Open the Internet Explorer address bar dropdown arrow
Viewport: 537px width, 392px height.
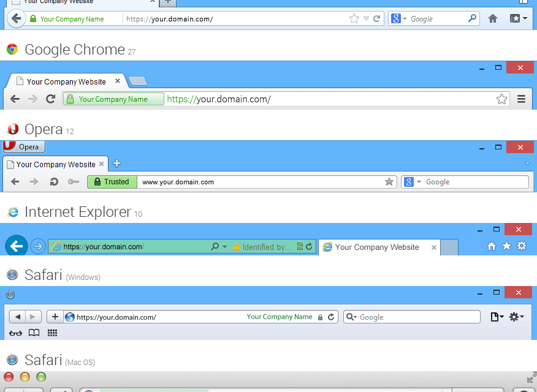224,247
